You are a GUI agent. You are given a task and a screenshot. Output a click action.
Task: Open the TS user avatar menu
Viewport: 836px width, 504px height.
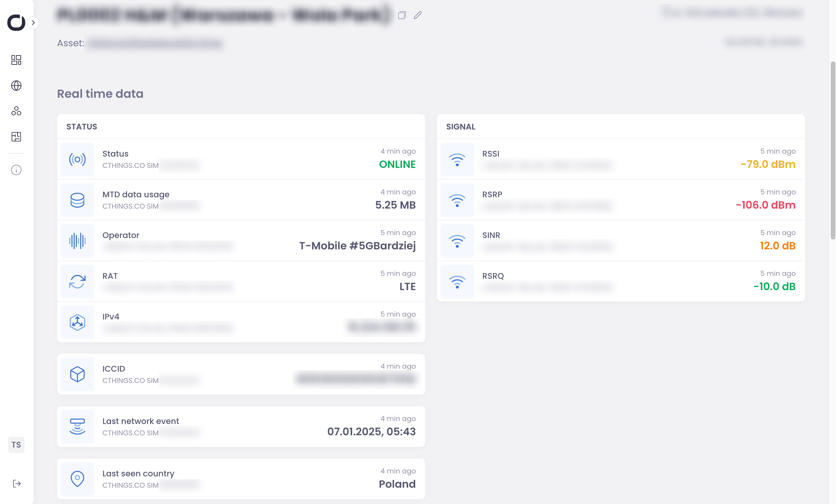pyautogui.click(x=16, y=445)
